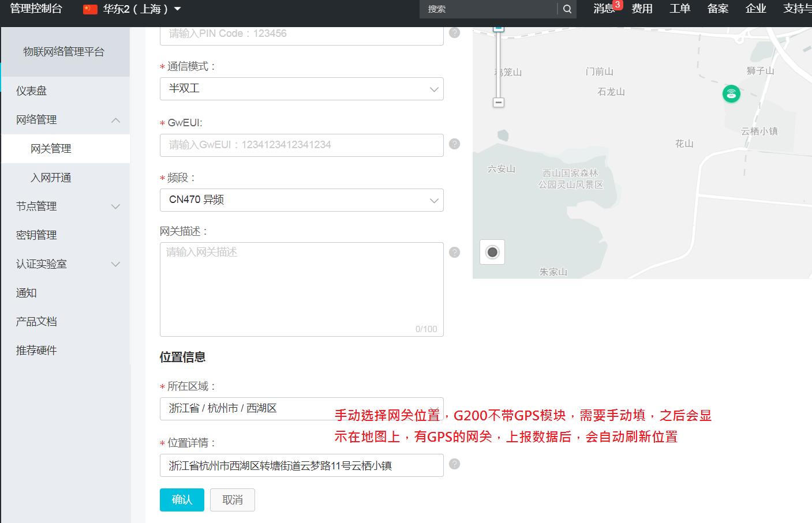Click the green gateway marker on the map
The width and height of the screenshot is (812, 523).
[731, 93]
